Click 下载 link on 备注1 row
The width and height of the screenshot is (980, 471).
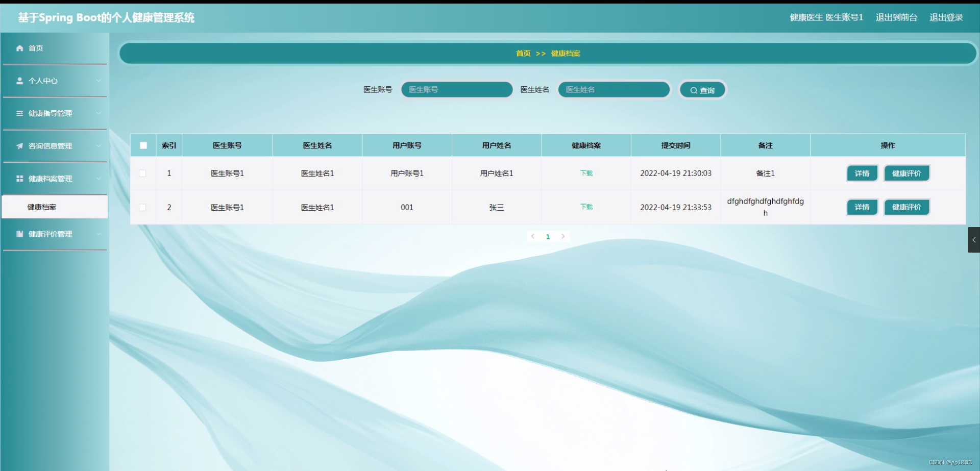coord(585,173)
